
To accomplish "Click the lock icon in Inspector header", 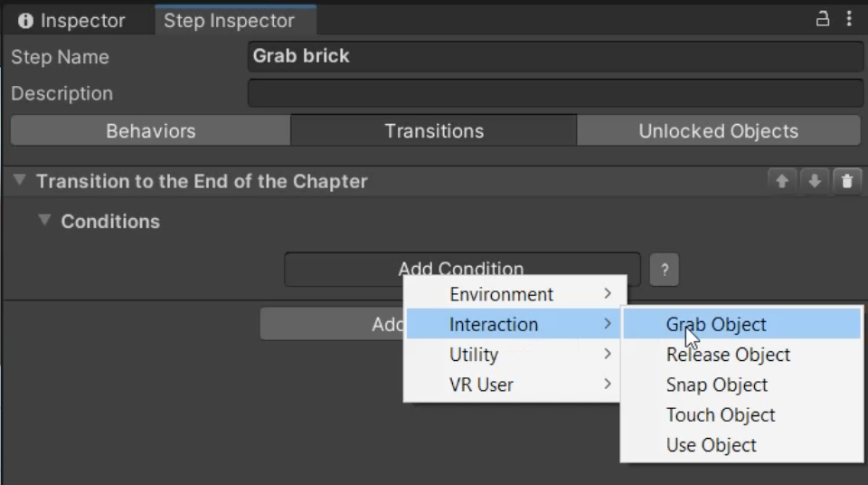I will 823,19.
